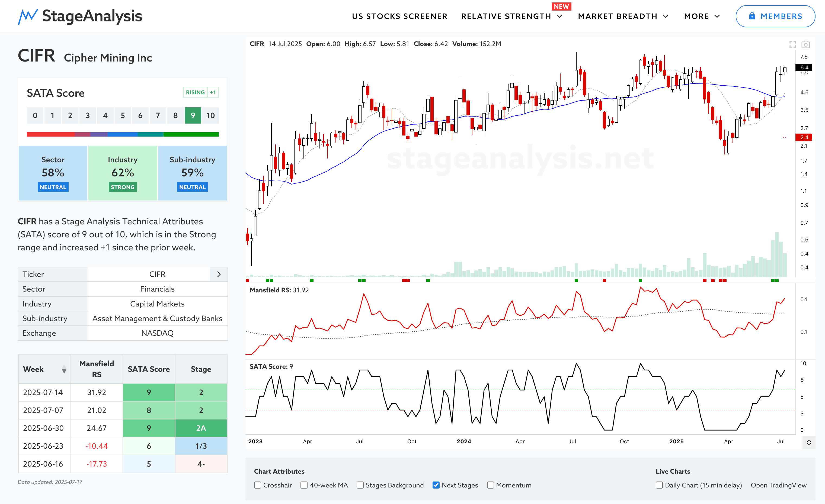Open US Stocks Screener page
The width and height of the screenshot is (825, 504).
399,16
